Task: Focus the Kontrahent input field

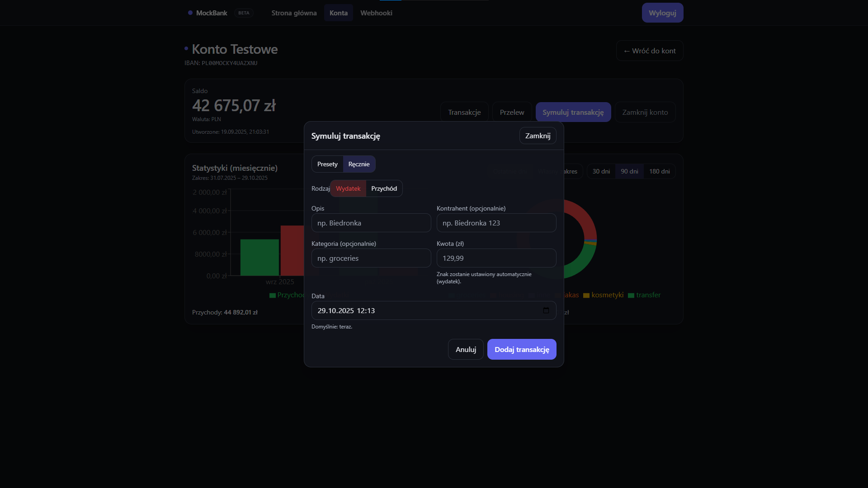Action: [496, 223]
